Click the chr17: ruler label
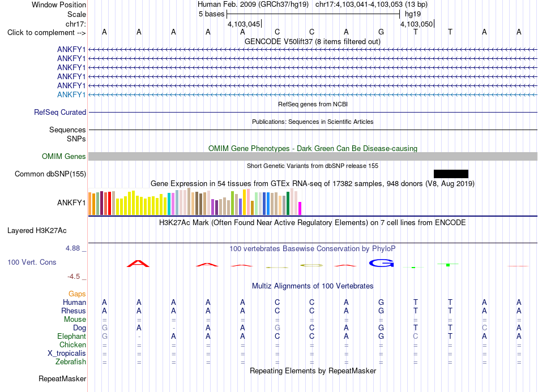538x392 pixels. click(75, 24)
